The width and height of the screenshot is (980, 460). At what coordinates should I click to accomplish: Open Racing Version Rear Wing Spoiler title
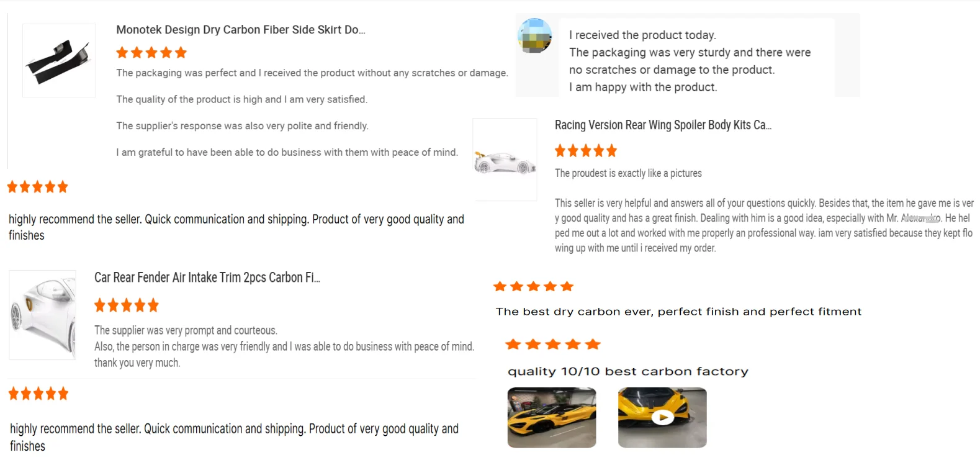pyautogui.click(x=663, y=125)
